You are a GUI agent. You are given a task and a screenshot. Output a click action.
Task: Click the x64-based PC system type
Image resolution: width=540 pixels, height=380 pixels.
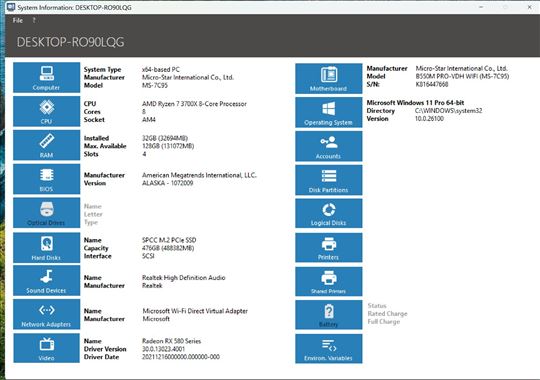[x=161, y=69]
